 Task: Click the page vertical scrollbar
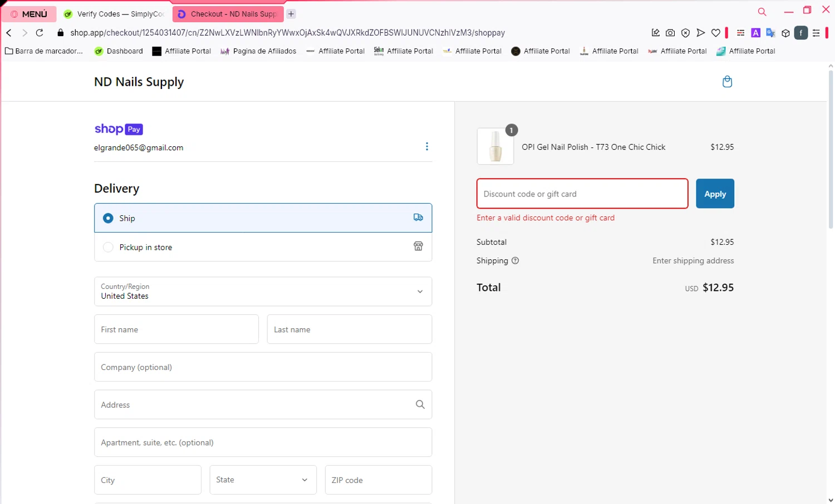pyautogui.click(x=831, y=150)
